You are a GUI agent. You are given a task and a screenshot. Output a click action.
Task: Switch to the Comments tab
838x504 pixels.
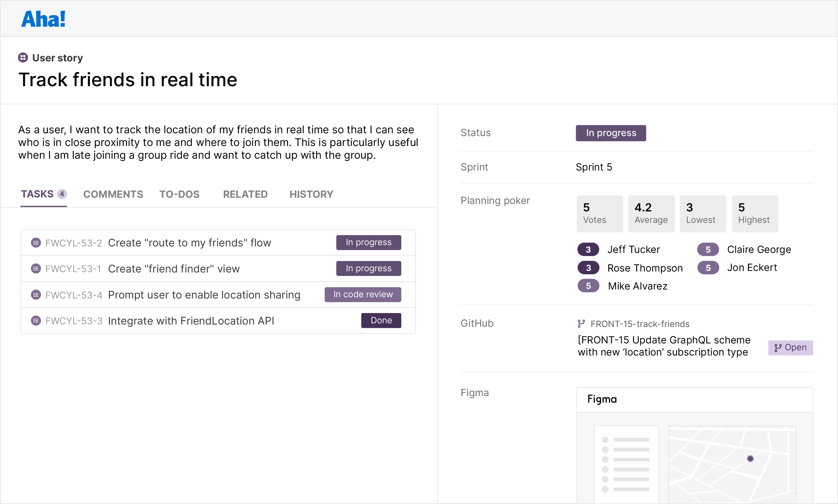click(113, 194)
